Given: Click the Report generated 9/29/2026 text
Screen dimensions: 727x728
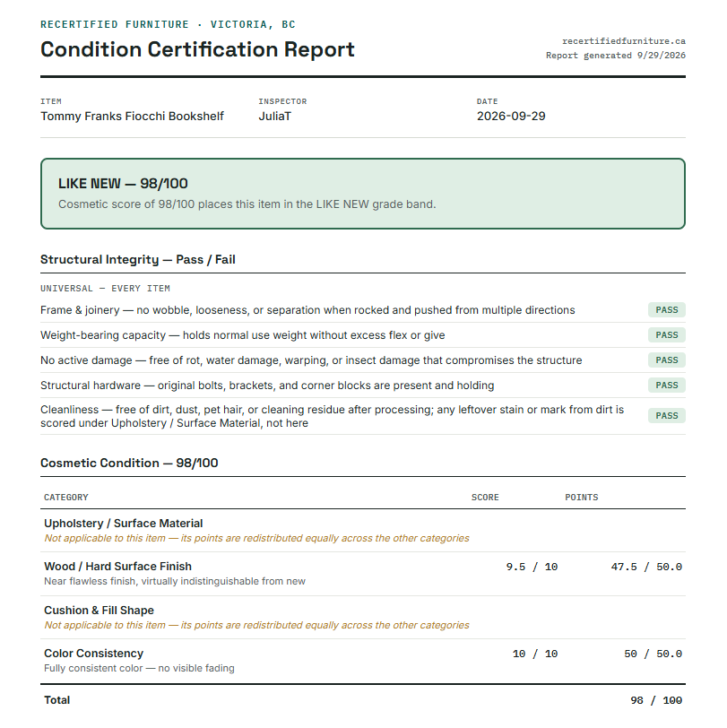Looking at the screenshot, I should pyautogui.click(x=616, y=56).
